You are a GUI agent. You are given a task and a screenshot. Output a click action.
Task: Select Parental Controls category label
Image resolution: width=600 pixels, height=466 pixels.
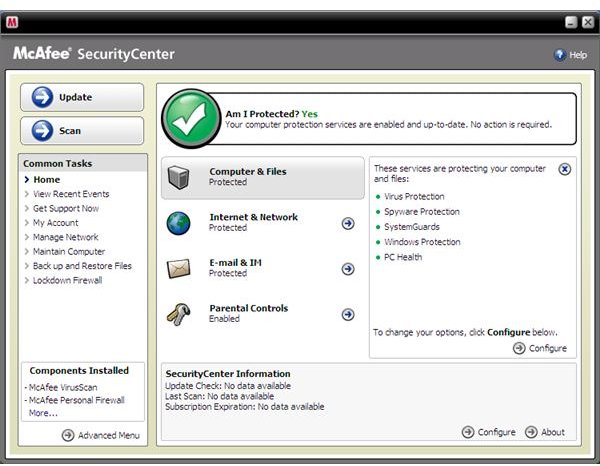[x=249, y=308]
